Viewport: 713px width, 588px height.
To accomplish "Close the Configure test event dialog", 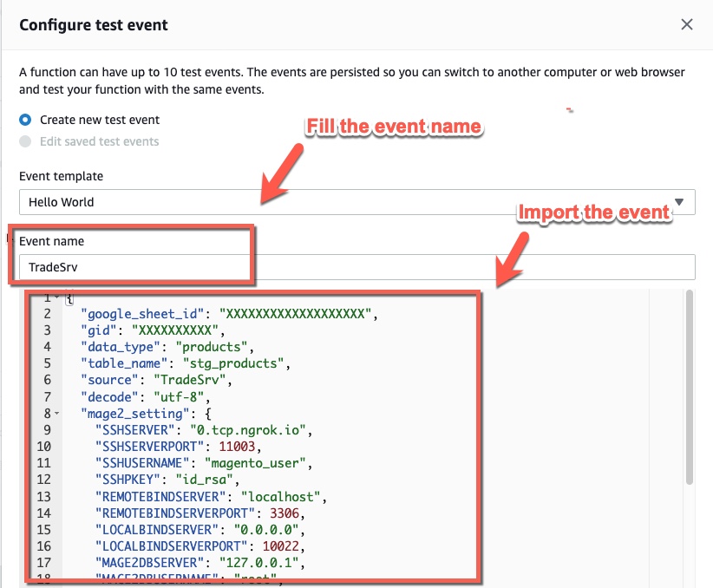I will [687, 24].
